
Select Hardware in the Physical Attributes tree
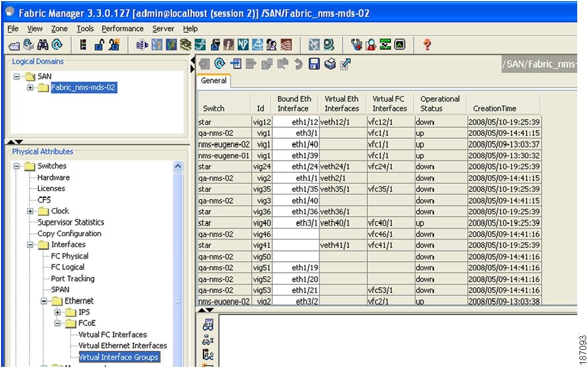[54, 177]
